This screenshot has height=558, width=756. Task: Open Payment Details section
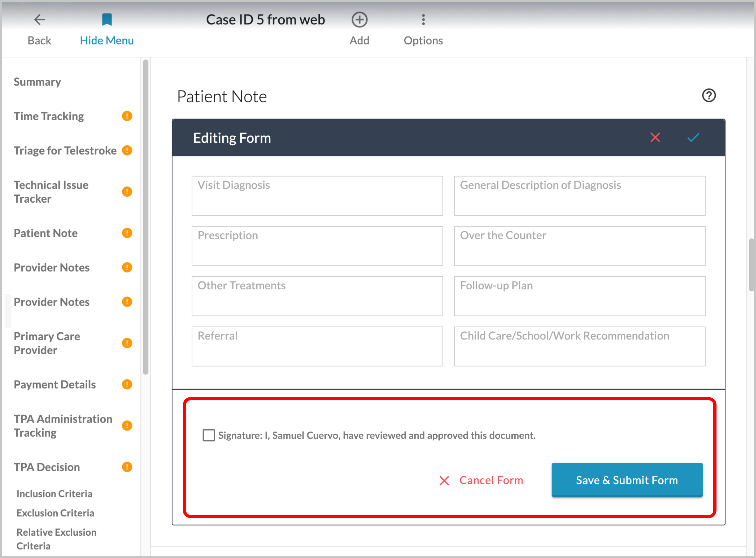tap(55, 384)
